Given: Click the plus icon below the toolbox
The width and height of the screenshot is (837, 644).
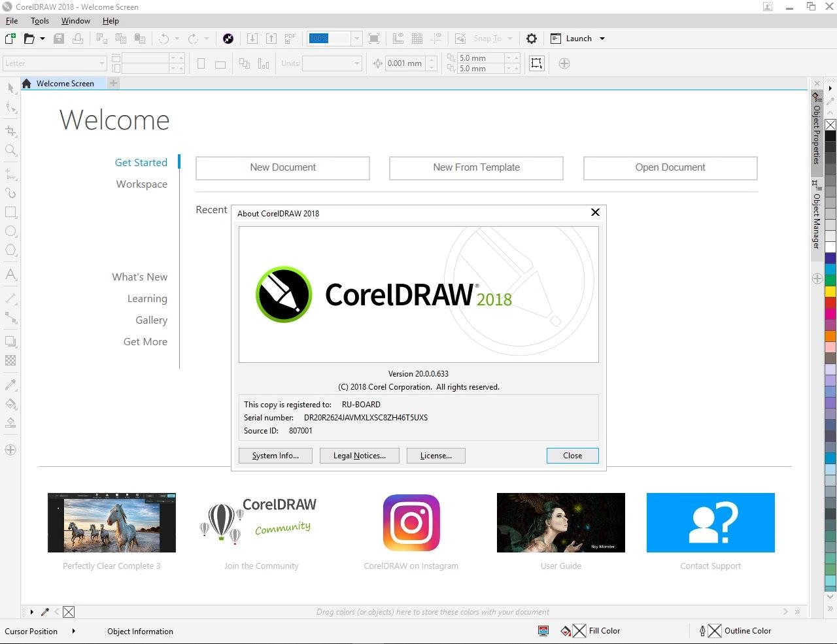Looking at the screenshot, I should [10, 450].
